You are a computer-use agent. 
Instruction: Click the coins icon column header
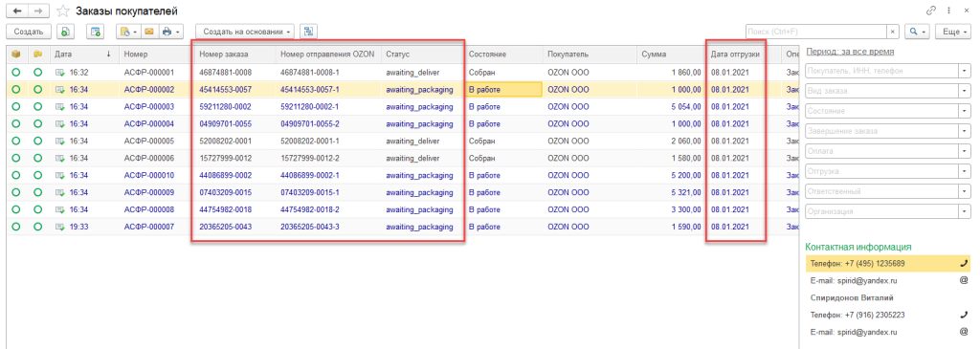click(37, 55)
